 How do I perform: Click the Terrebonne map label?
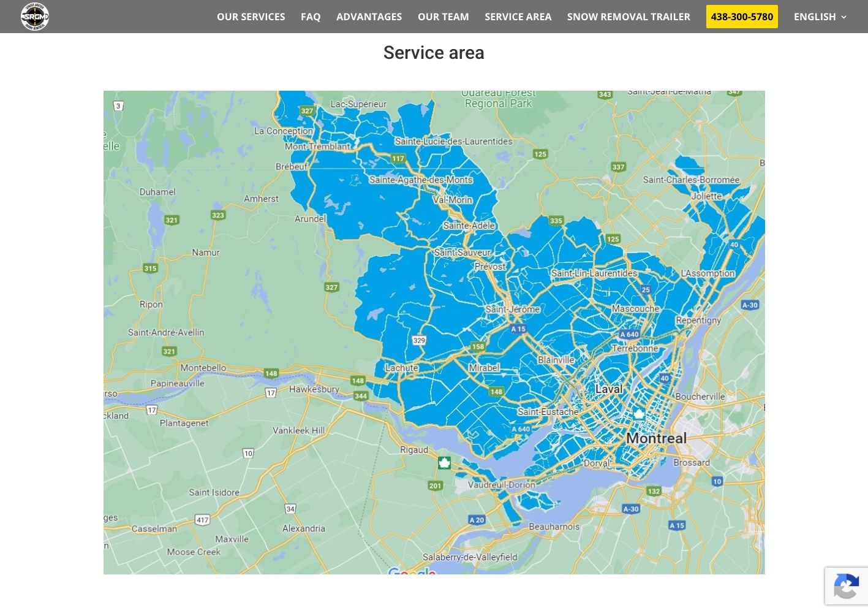coord(635,348)
